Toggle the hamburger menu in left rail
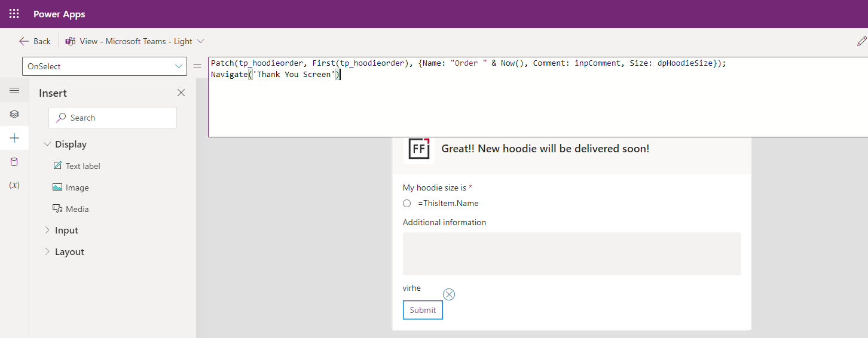This screenshot has width=868, height=338. click(14, 91)
